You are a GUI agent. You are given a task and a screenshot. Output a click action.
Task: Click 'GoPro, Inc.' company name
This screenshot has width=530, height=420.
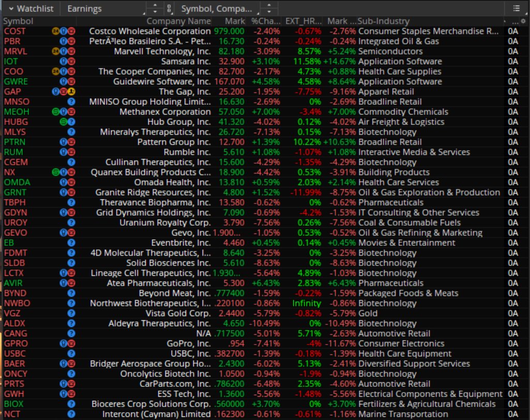[x=189, y=344]
